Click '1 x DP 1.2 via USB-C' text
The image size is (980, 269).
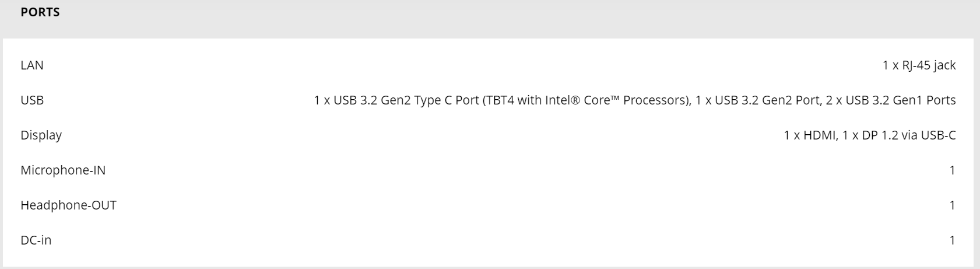point(899,135)
